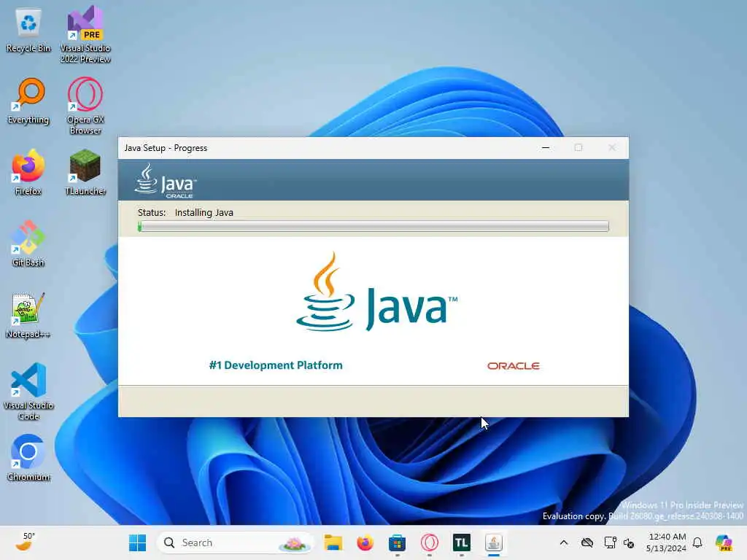Open the Notepad++ desktop shortcut
The height and width of the screenshot is (560, 747).
28,315
